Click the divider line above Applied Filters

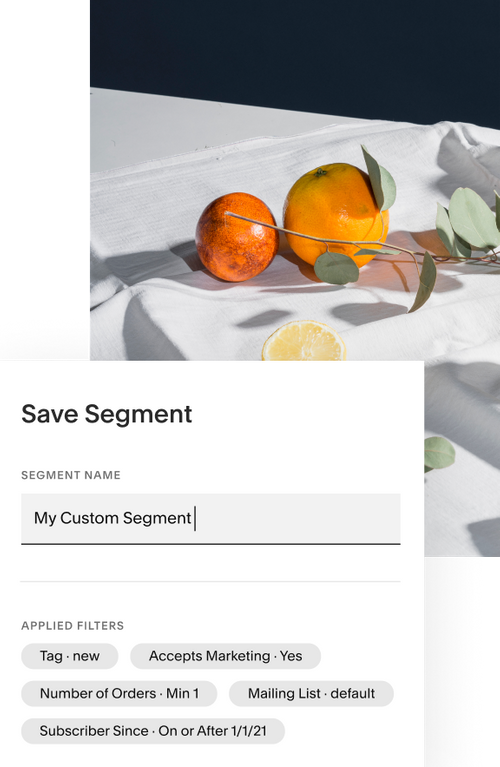[x=210, y=582]
